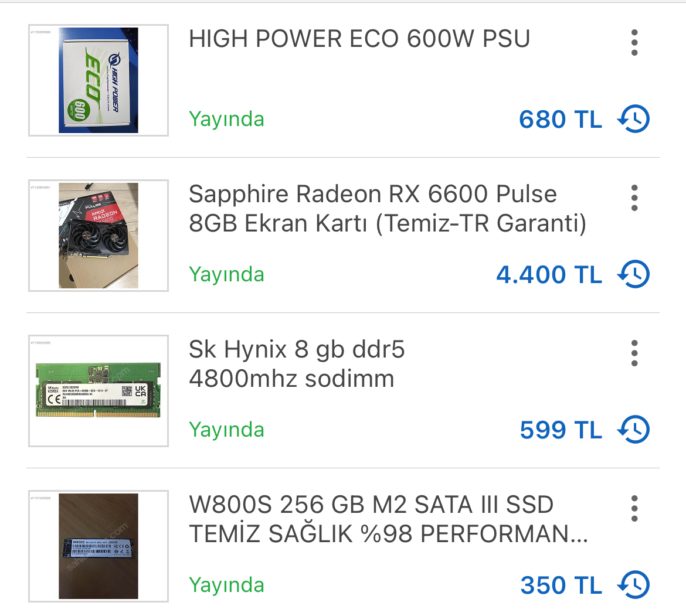View price history of 4.400 TL listing
686x616 pixels.
633,274
